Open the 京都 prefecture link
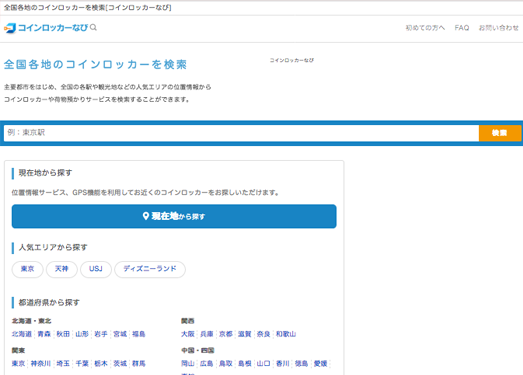The width and height of the screenshot is (523, 375). [x=226, y=334]
